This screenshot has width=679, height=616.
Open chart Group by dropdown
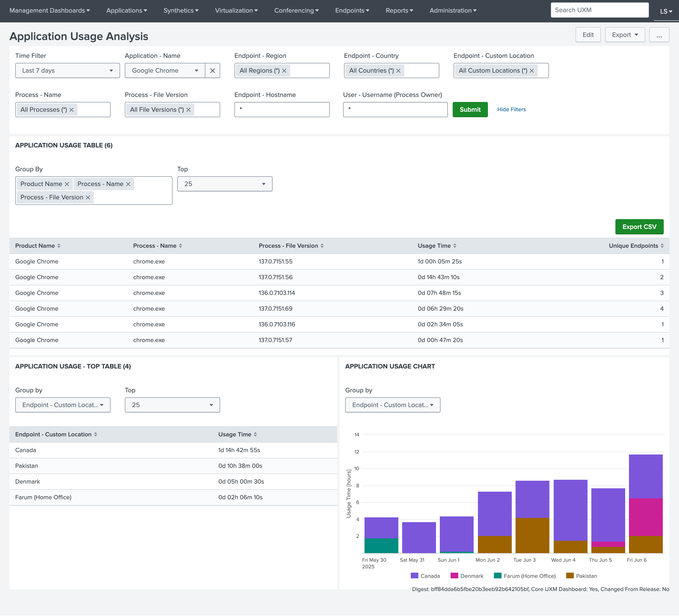tap(392, 405)
